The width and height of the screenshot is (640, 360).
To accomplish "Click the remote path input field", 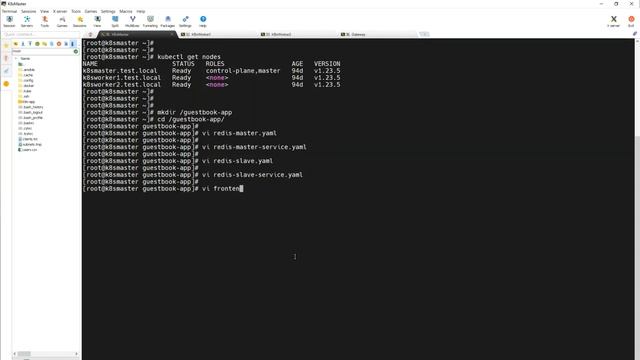I will 42,51.
